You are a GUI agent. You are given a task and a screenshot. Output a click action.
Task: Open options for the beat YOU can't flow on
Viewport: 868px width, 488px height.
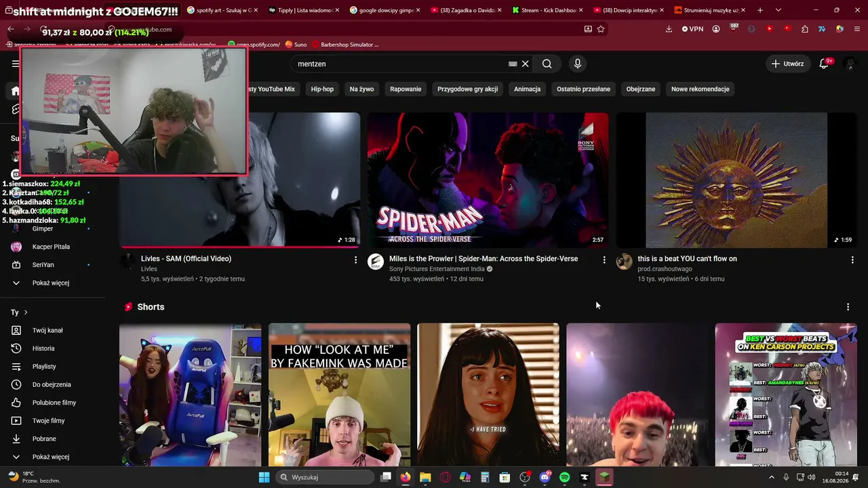[852, 260]
